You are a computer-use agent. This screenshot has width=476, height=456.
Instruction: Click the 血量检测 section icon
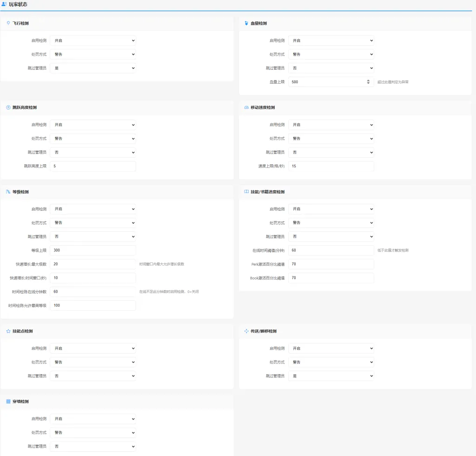[x=246, y=23]
